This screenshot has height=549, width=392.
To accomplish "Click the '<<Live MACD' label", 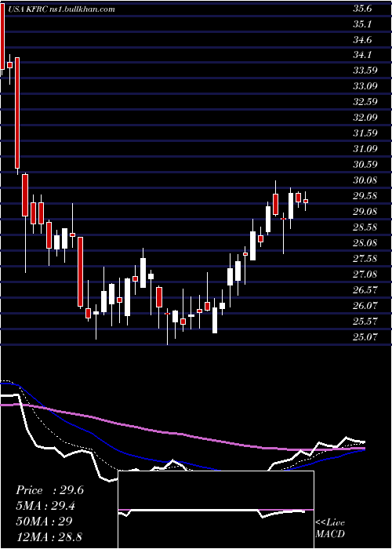I will coord(330,529).
